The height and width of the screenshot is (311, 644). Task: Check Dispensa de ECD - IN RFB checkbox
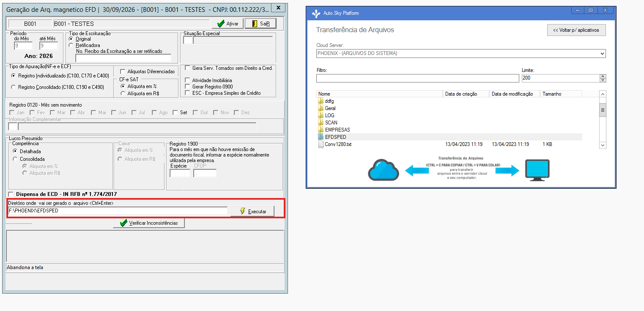pyautogui.click(x=11, y=194)
